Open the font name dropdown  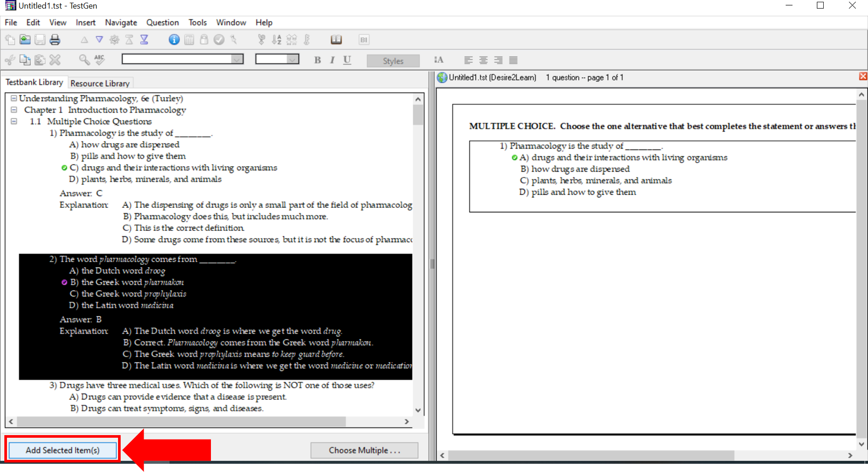click(x=237, y=59)
